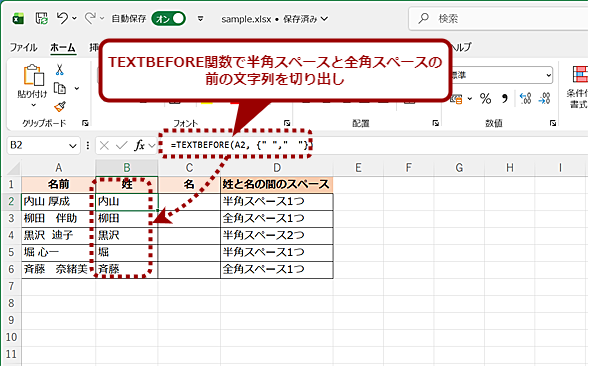Open the number format 標準 dropdown
The image size is (589, 367).
click(548, 75)
